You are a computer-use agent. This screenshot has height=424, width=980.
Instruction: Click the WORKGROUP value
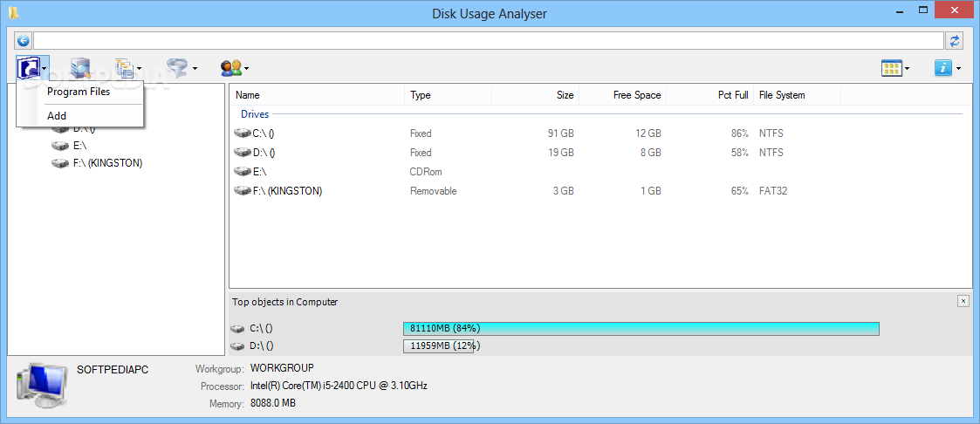282,368
